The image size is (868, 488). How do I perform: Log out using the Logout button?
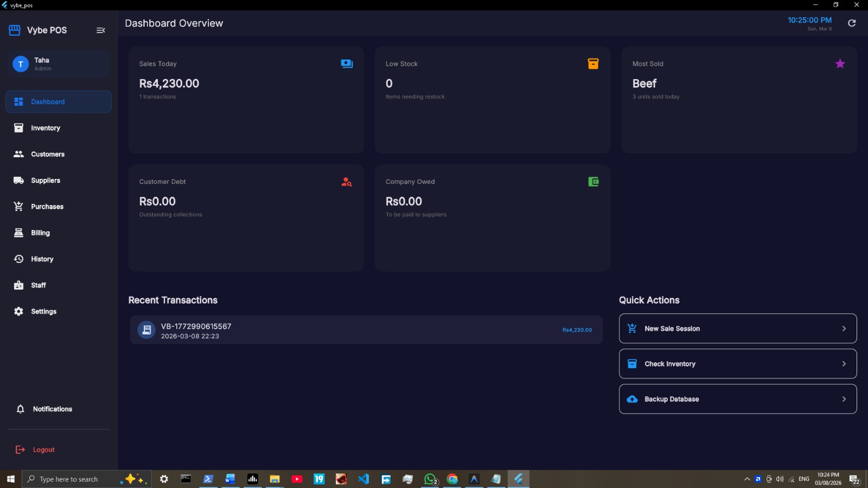coord(43,450)
